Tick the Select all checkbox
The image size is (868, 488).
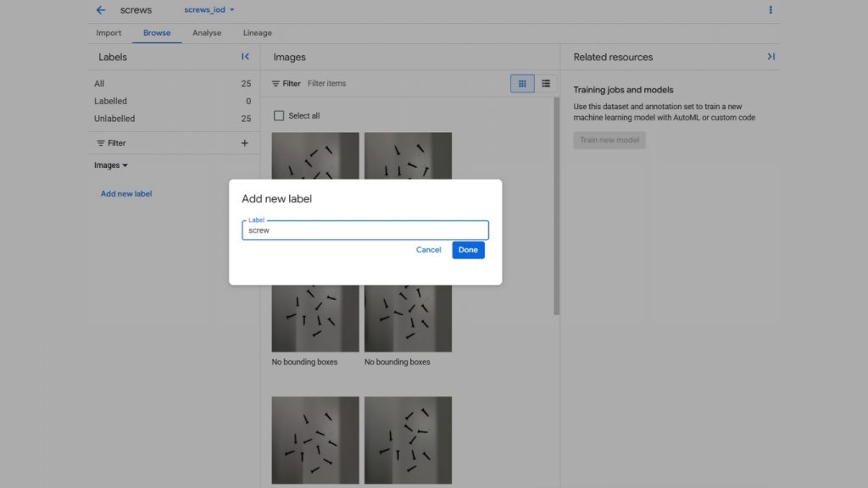click(x=279, y=116)
